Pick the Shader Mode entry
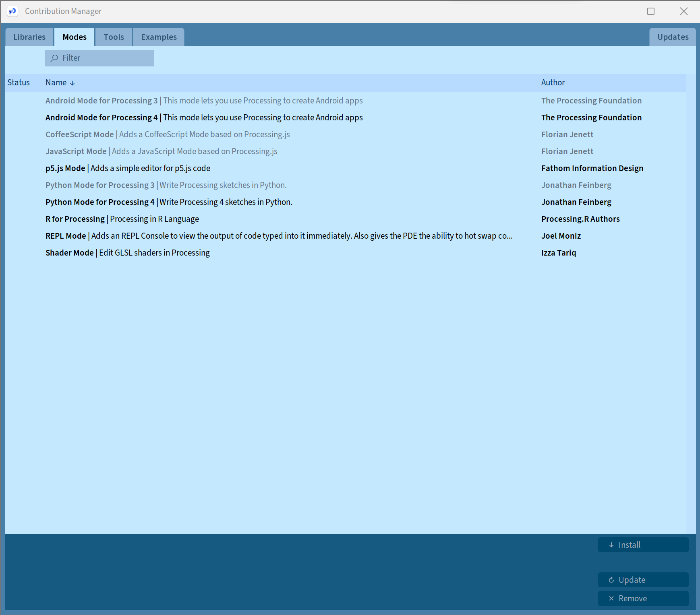Viewport: 700px width, 615px height. coord(127,253)
